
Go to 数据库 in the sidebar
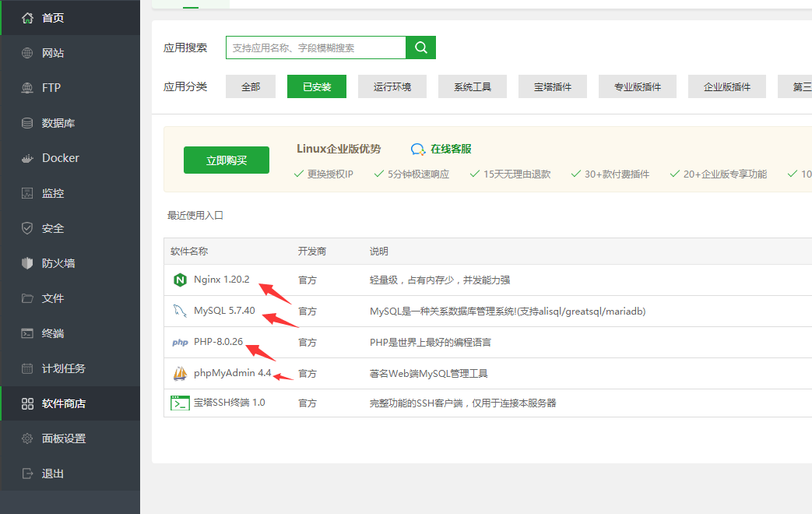click(x=58, y=123)
